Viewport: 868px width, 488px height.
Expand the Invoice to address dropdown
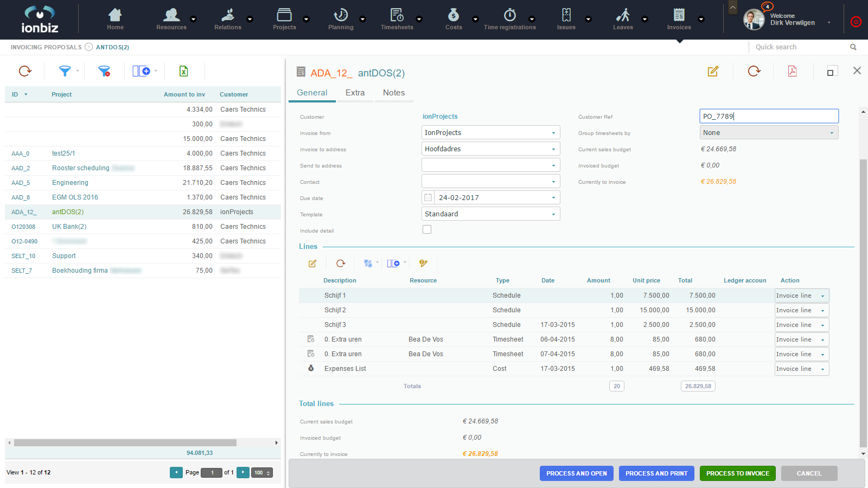pyautogui.click(x=553, y=149)
